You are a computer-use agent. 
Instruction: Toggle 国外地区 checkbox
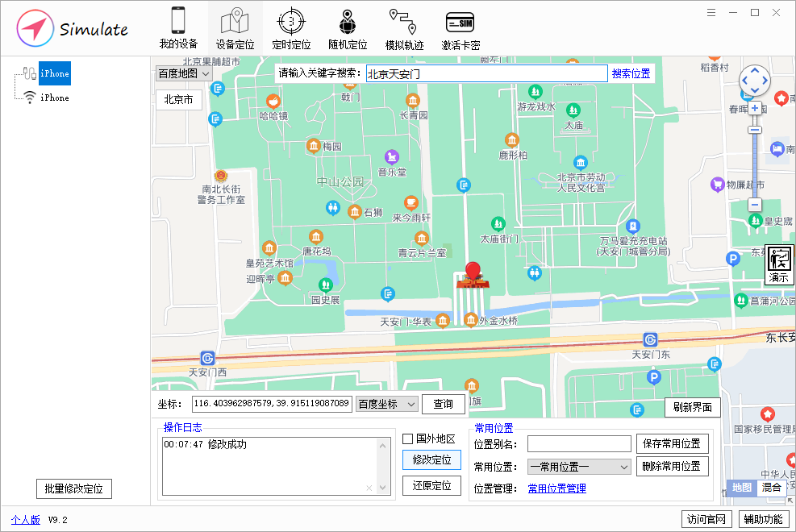click(407, 438)
